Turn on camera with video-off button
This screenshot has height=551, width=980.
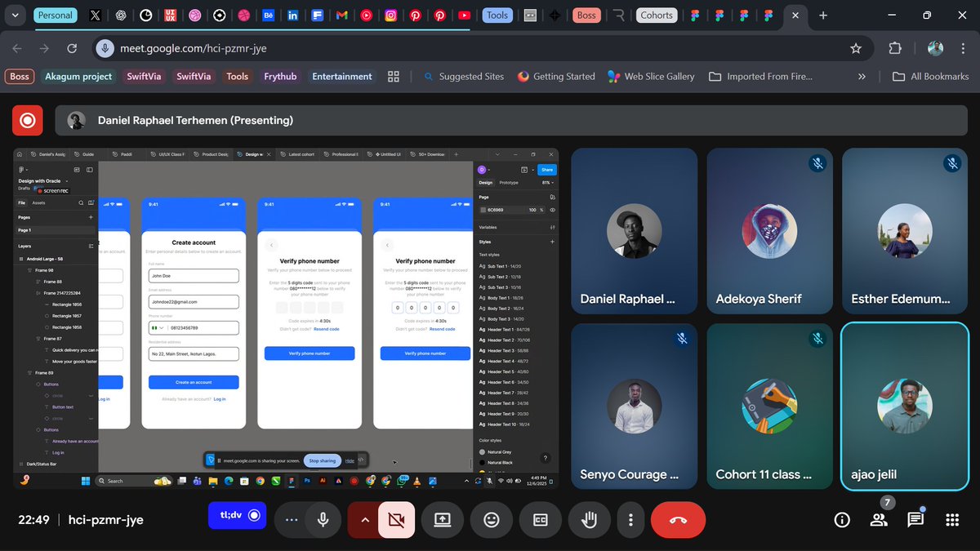[396, 519]
